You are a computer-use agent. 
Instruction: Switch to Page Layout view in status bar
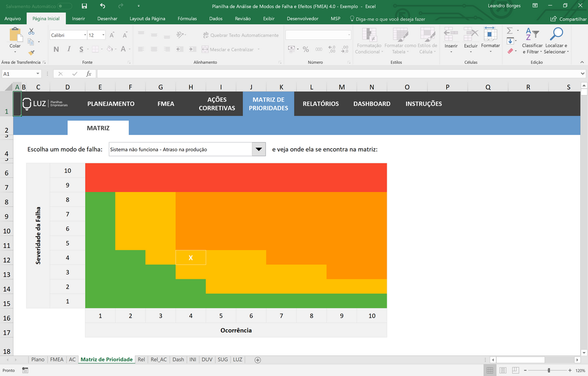coord(503,370)
